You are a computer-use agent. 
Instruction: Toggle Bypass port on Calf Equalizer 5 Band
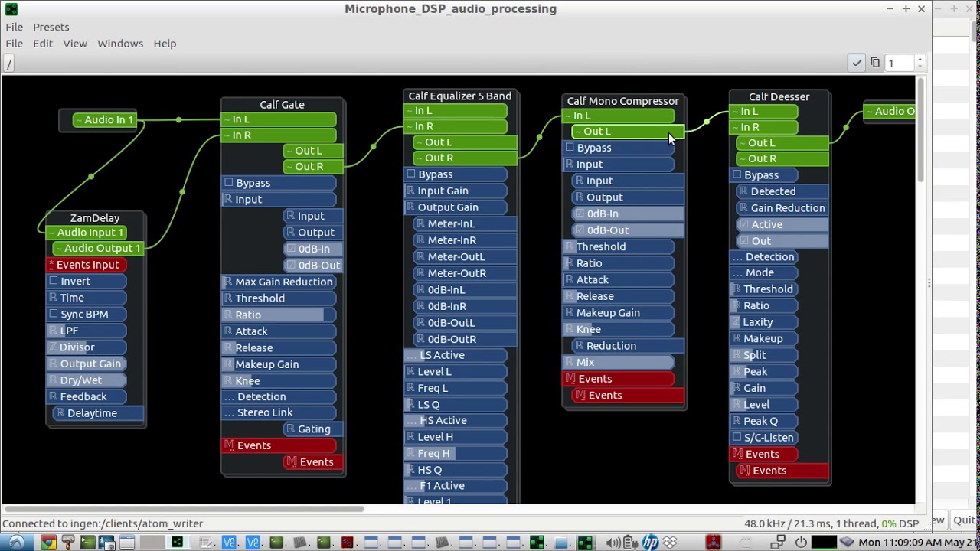(456, 174)
